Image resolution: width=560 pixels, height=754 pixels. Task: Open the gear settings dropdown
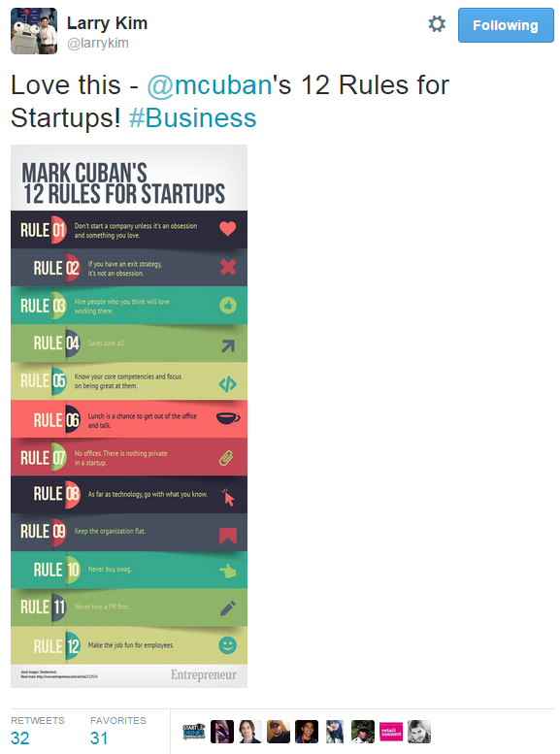pyautogui.click(x=437, y=24)
